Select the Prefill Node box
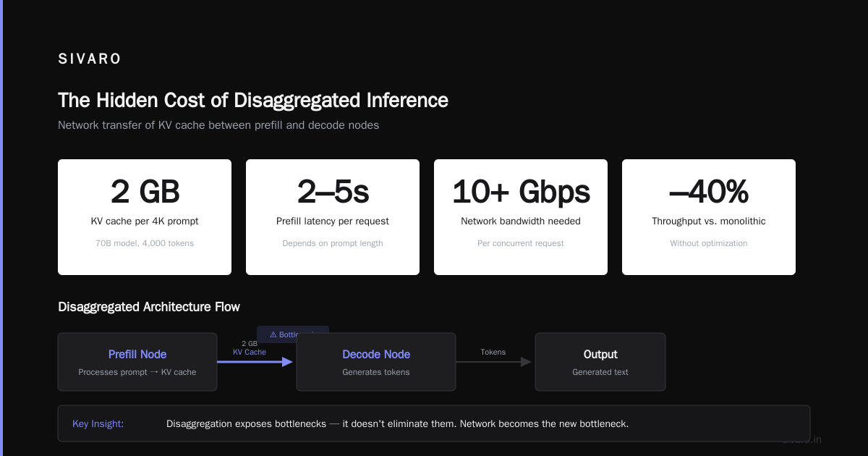868x456 pixels. (x=137, y=362)
